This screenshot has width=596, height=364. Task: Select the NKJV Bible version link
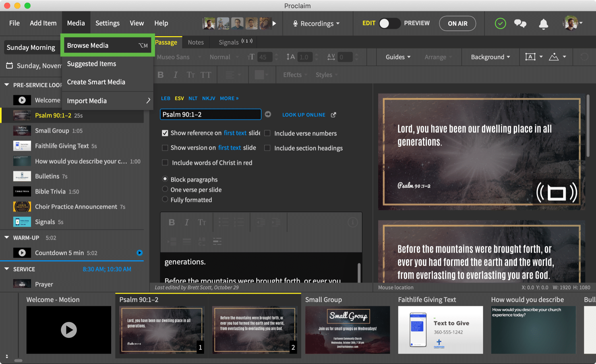209,98
